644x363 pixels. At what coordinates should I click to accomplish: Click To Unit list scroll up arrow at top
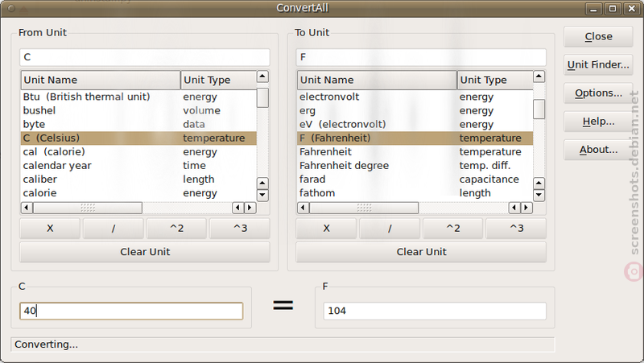point(539,76)
